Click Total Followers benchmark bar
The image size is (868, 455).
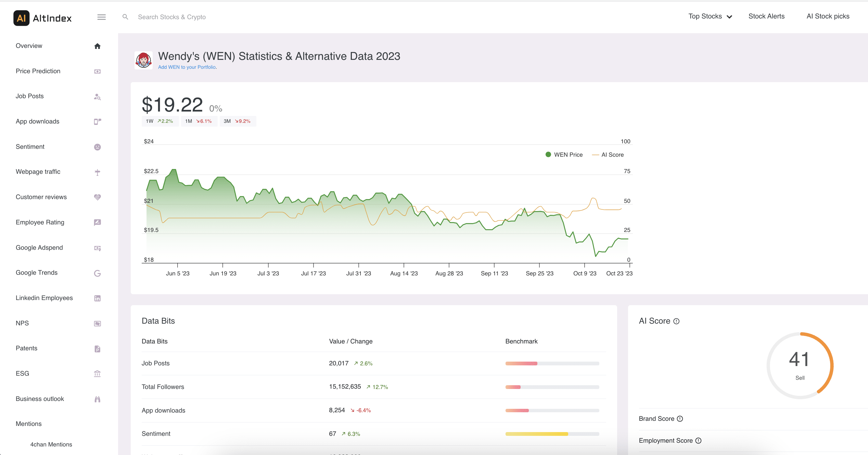(x=552, y=387)
